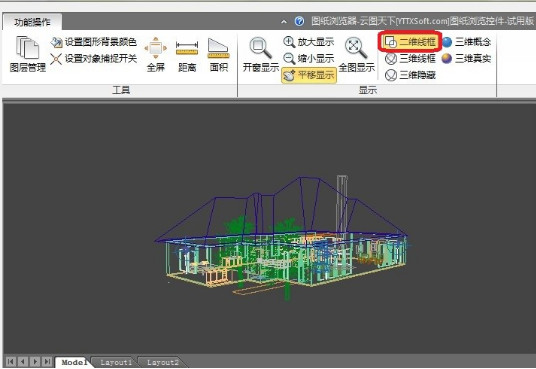
Task: Click 缩小显示 zoom out
Action: pos(309,58)
